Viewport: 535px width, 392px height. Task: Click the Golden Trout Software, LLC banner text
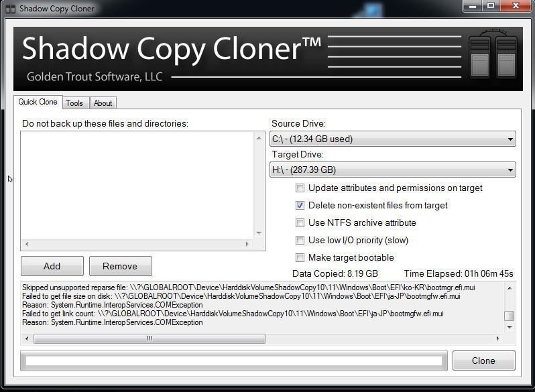tap(95, 77)
